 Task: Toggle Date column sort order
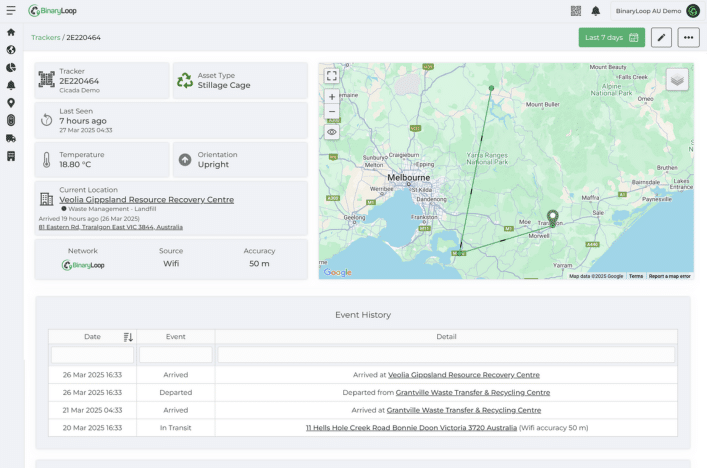tap(128, 337)
